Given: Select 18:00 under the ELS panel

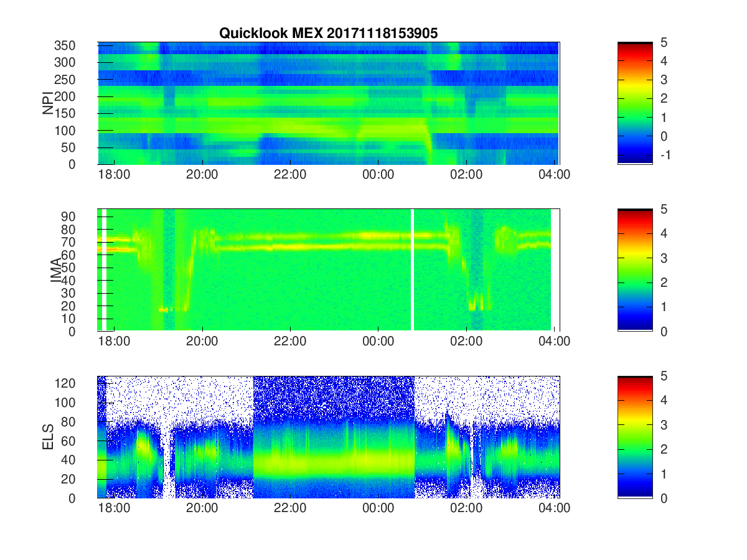Looking at the screenshot, I should point(114,508).
